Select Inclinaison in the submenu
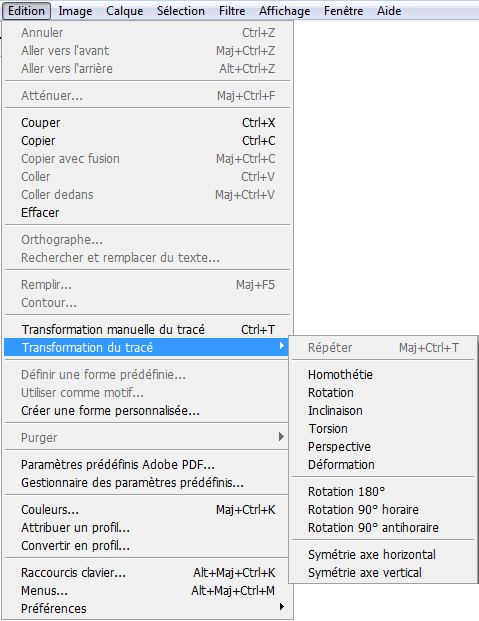Screen dimensions: 479x621 [x=383, y=411]
